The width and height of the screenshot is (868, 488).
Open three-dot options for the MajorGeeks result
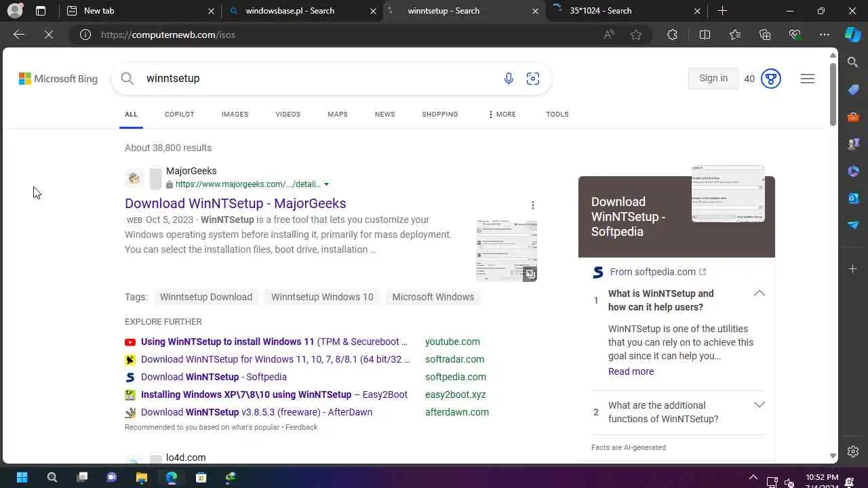click(533, 205)
